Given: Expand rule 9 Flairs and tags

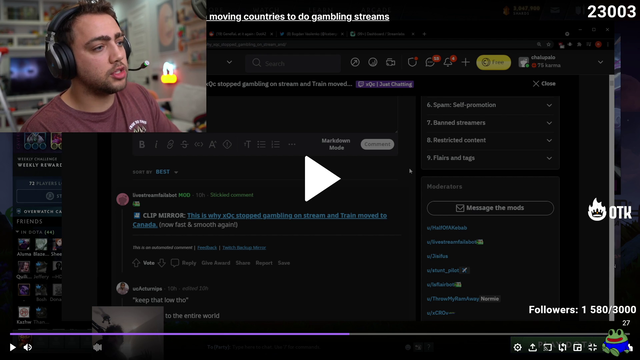Looking at the screenshot, I should pos(490,158).
